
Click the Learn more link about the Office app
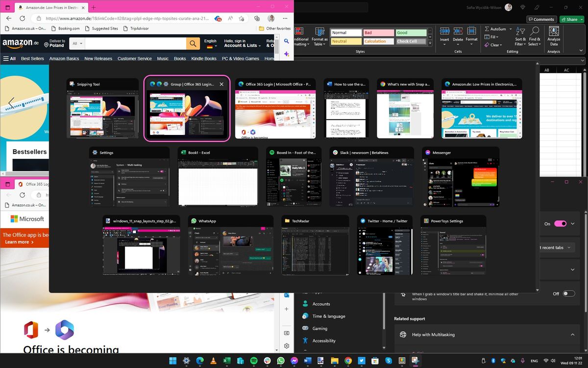[16, 242]
